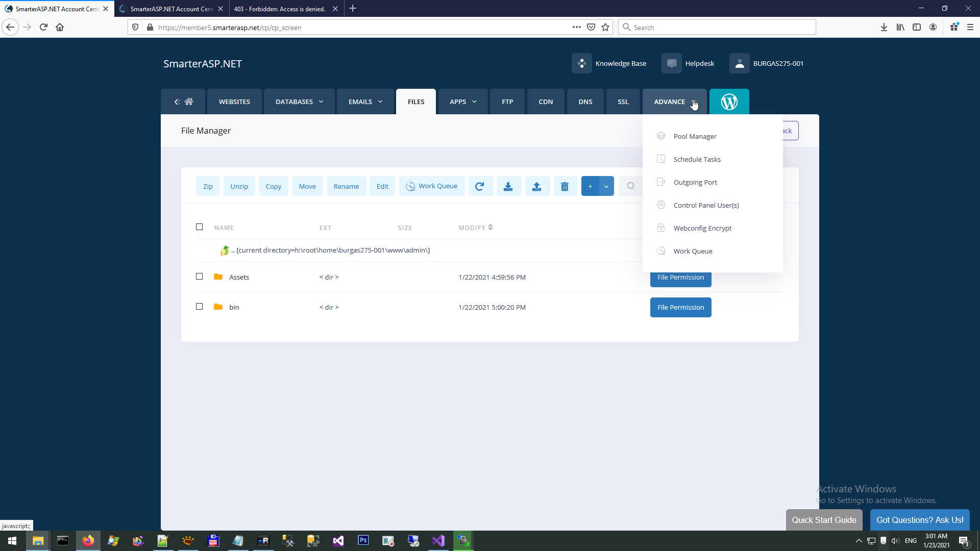Click the upload file icon
The width and height of the screenshot is (980, 551).
coord(536,186)
